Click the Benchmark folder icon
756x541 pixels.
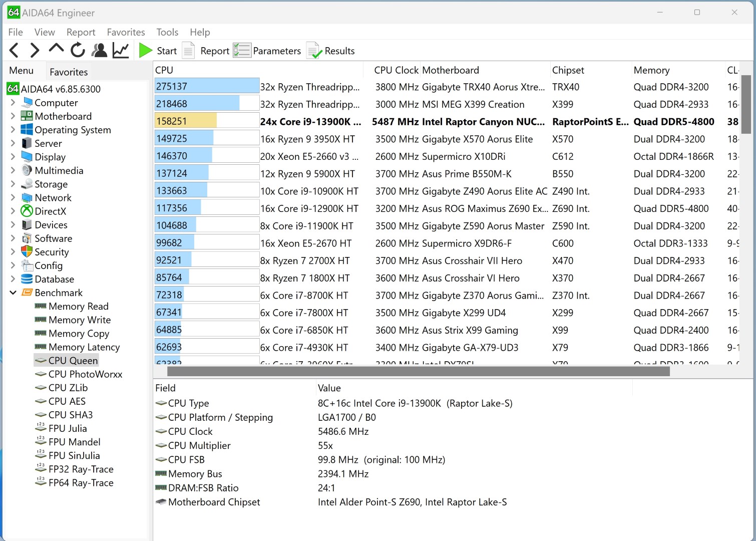click(27, 293)
